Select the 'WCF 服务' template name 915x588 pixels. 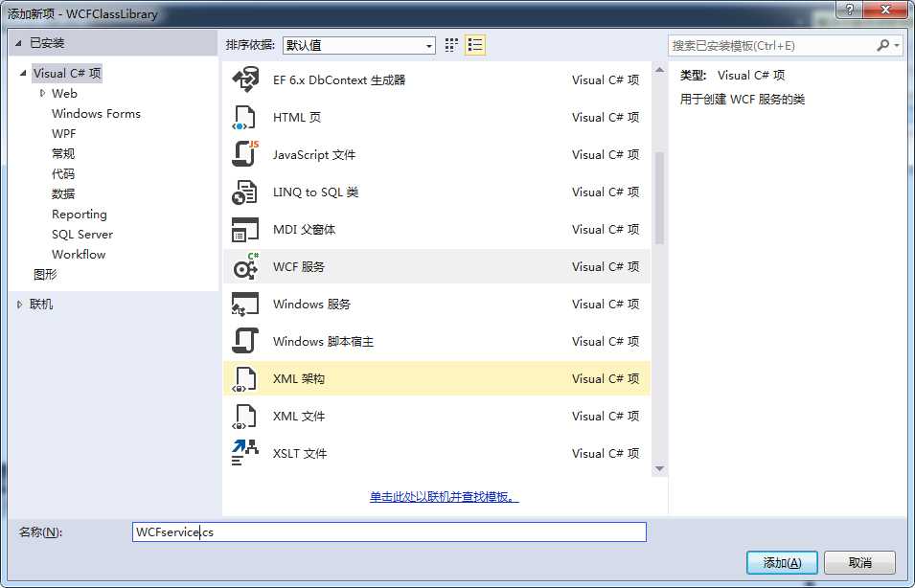point(299,266)
